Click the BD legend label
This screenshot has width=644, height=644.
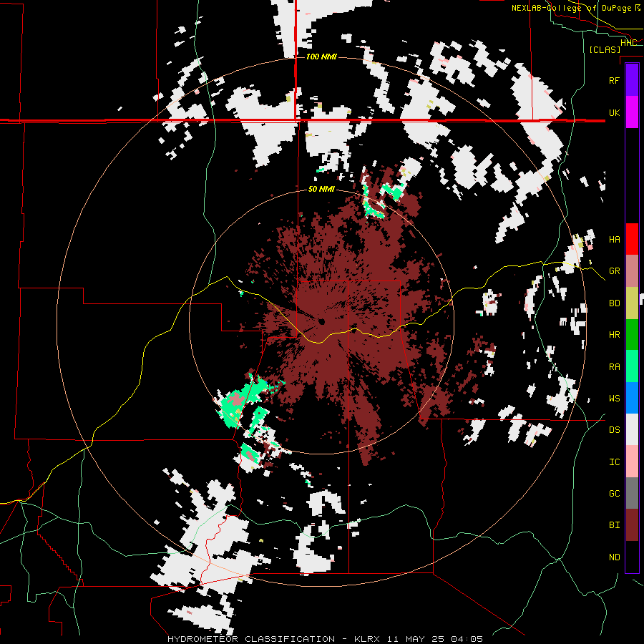(x=614, y=303)
